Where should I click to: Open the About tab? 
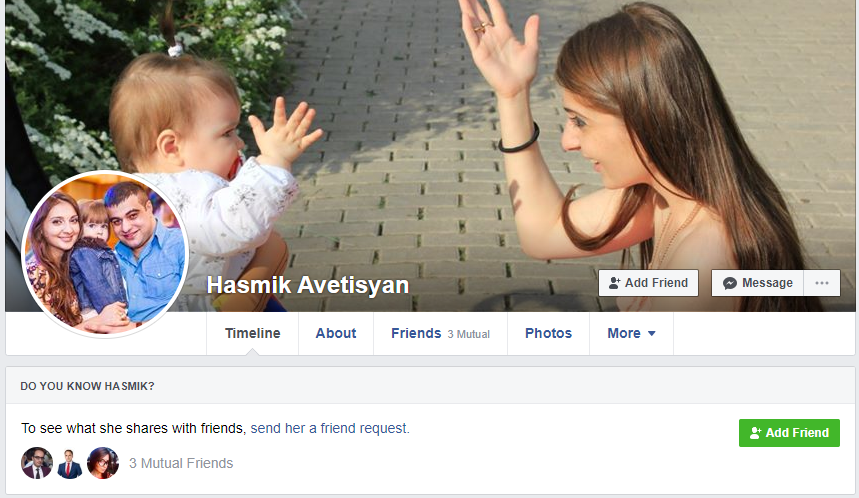336,333
